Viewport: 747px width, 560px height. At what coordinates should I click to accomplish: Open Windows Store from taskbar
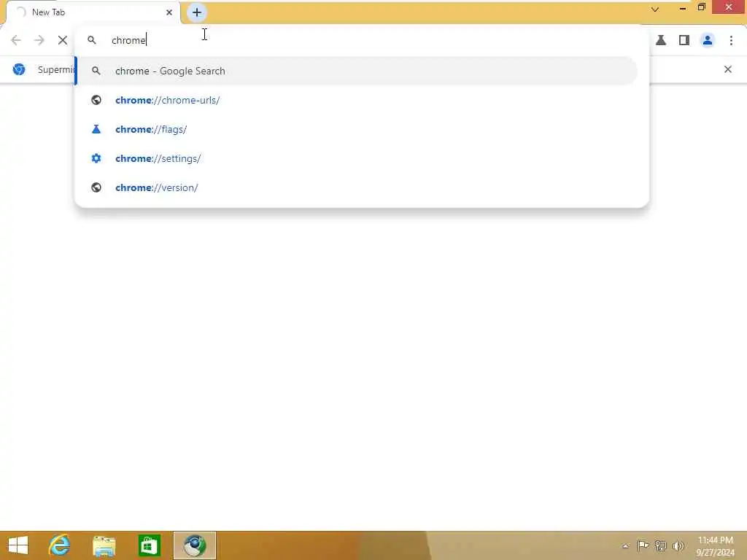pos(149,545)
